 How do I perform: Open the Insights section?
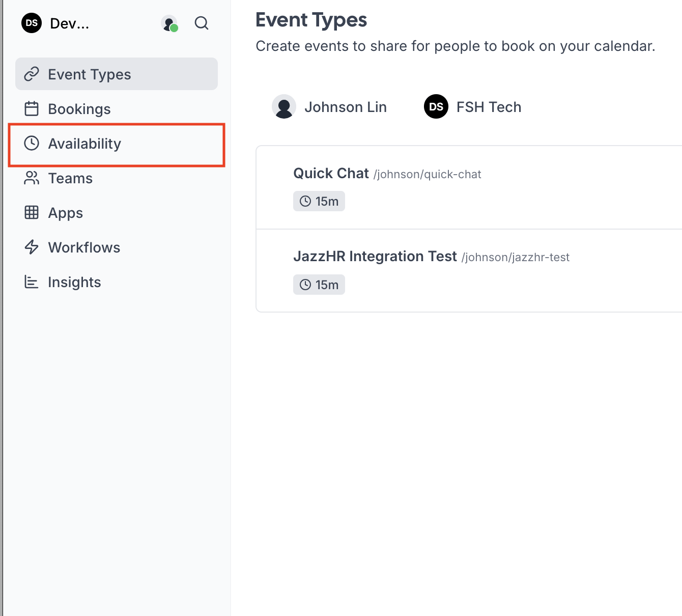[x=74, y=282]
